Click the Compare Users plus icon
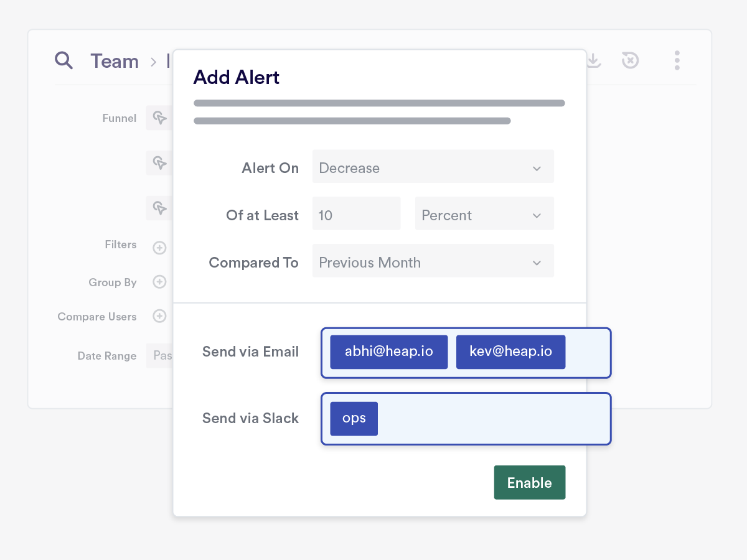The image size is (747, 560). pyautogui.click(x=159, y=316)
